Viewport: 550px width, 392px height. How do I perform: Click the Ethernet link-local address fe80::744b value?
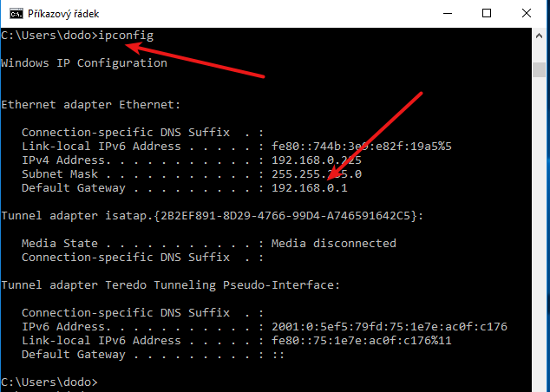[x=361, y=146]
